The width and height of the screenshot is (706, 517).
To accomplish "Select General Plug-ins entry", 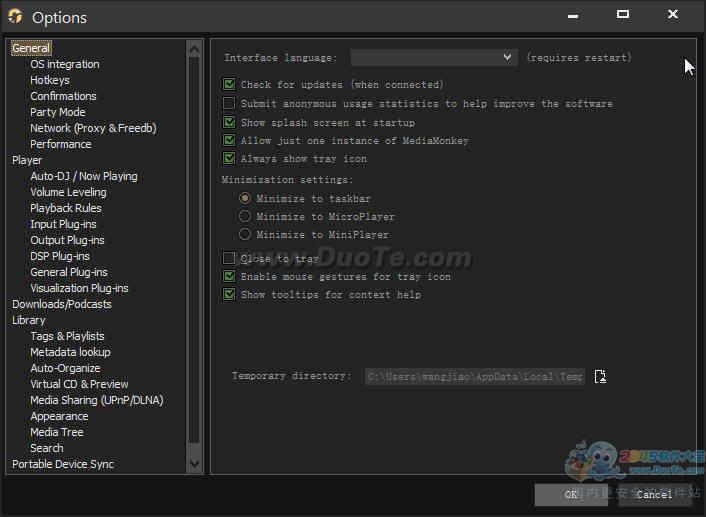I will point(69,272).
